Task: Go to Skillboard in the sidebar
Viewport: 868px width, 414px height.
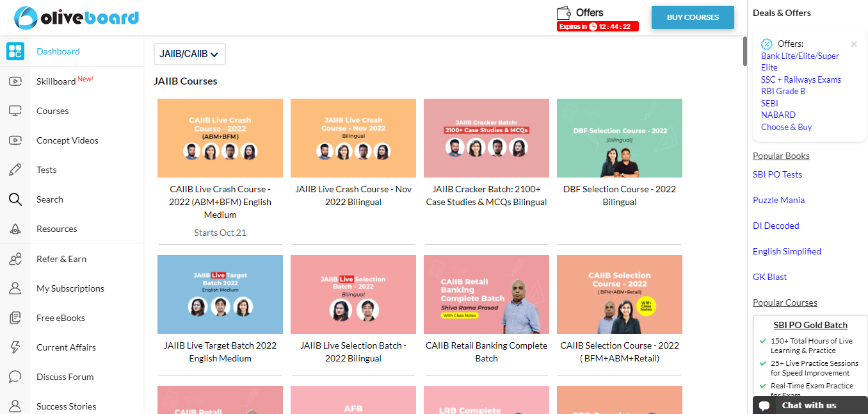Action: [56, 81]
